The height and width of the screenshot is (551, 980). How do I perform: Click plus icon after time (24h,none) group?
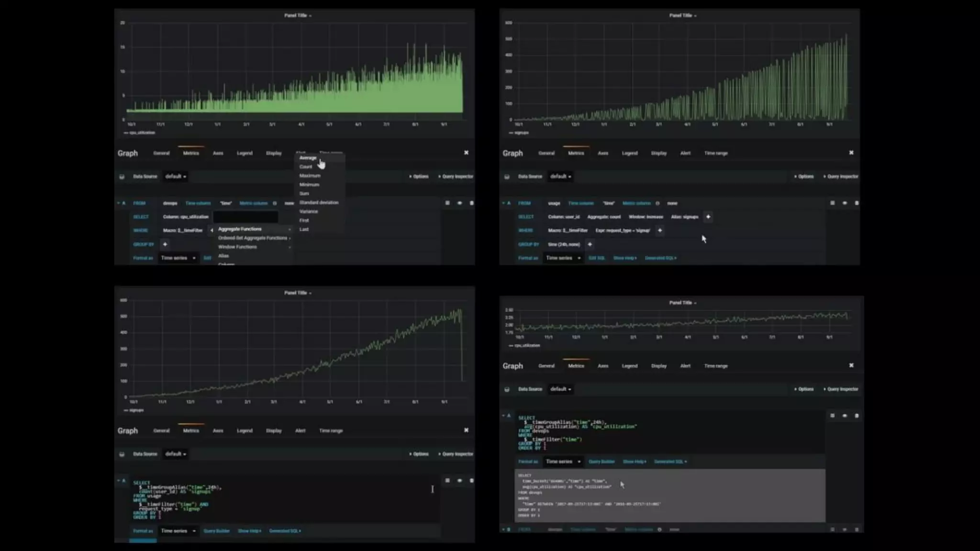coord(590,244)
